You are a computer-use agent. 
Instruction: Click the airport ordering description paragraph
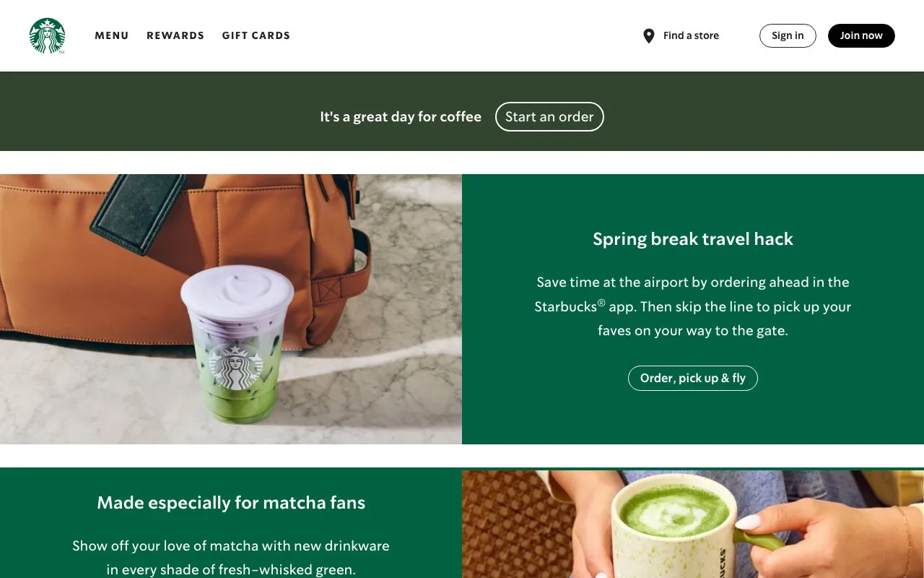point(693,306)
